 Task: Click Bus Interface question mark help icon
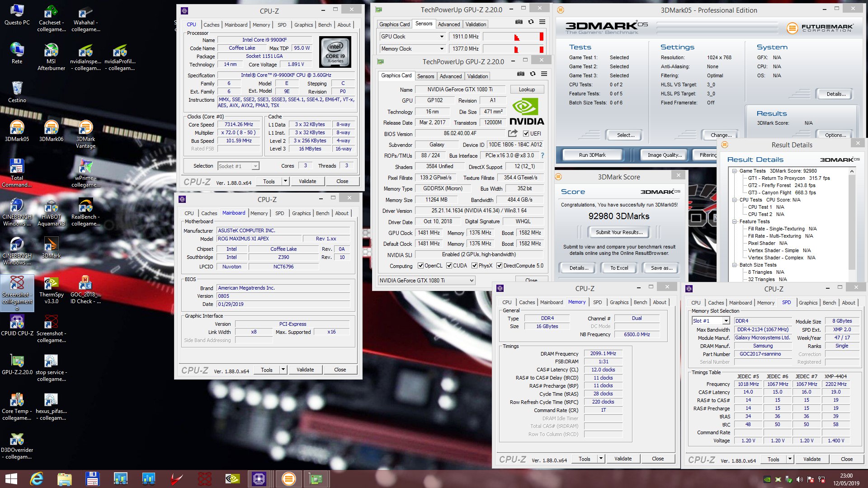click(542, 155)
